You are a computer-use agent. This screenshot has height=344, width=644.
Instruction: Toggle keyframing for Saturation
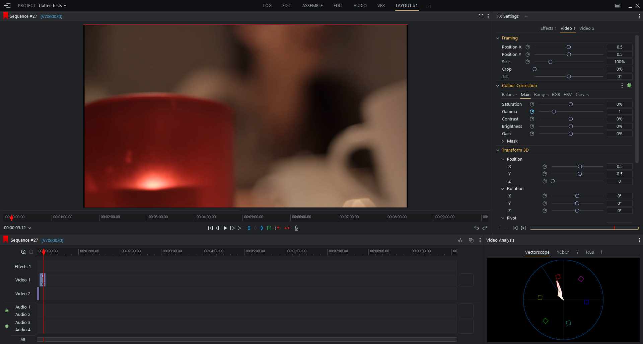tap(532, 104)
